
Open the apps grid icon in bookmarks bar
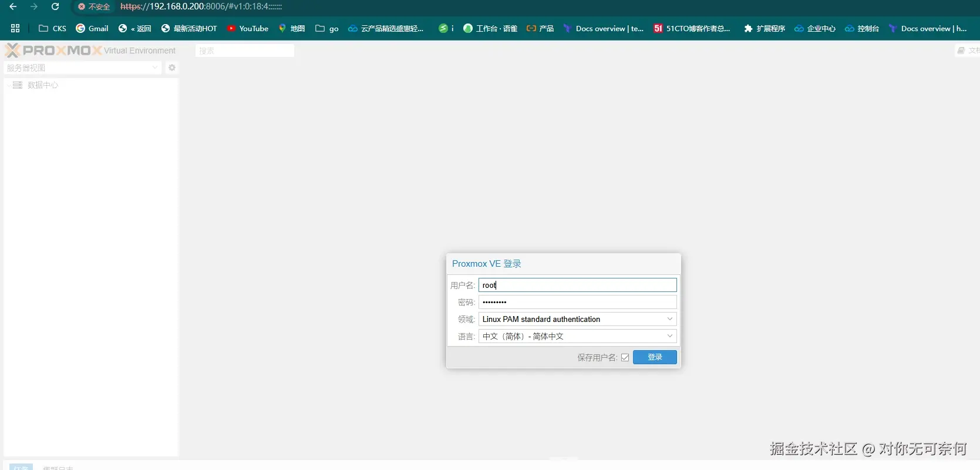click(x=15, y=28)
